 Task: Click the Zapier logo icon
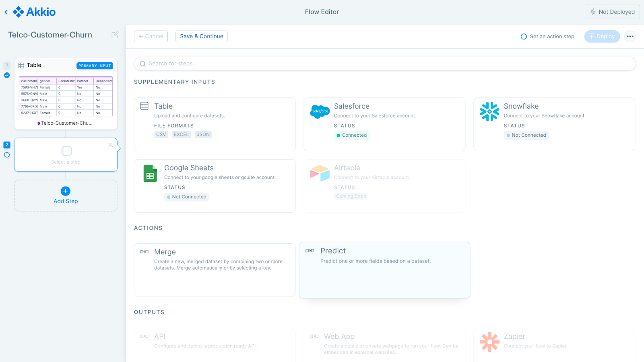click(x=489, y=342)
